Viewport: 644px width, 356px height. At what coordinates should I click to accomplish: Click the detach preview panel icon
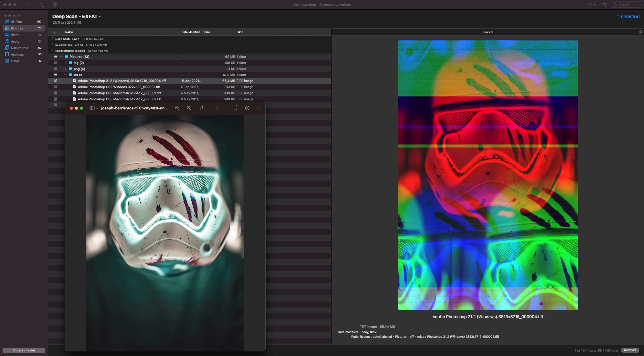640,32
